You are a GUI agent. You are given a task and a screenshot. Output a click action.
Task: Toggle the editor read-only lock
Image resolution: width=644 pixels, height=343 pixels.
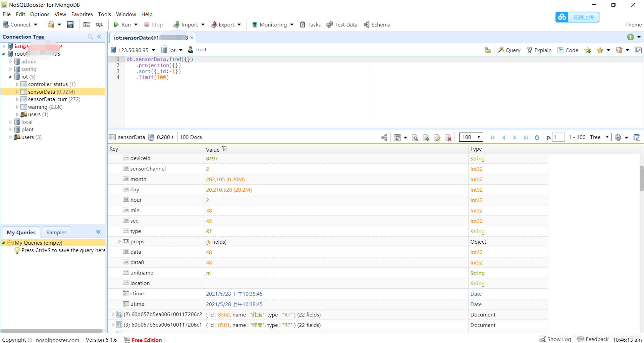click(x=487, y=50)
